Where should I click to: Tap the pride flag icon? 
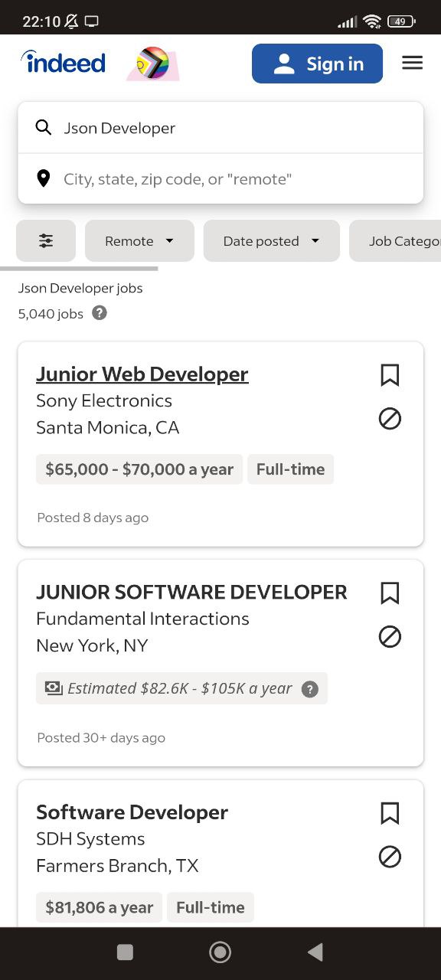tap(153, 64)
